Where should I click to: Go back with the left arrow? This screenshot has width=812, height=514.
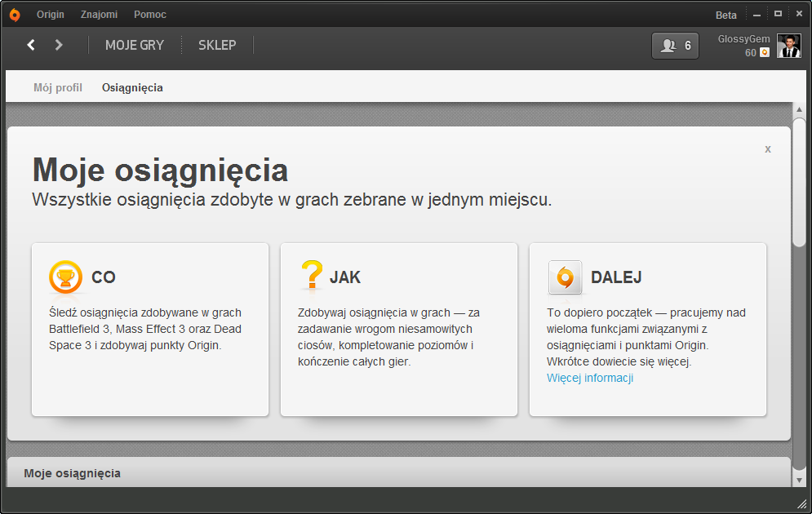coord(31,45)
